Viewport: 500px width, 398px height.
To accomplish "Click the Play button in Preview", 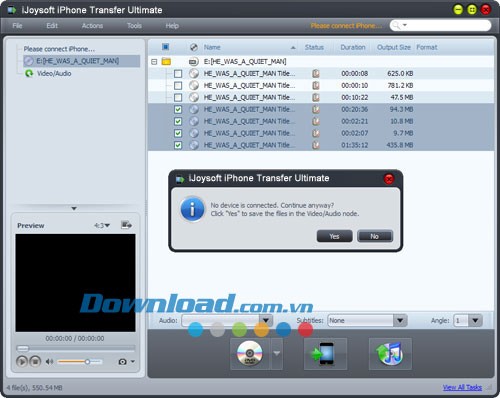I will tap(22, 361).
